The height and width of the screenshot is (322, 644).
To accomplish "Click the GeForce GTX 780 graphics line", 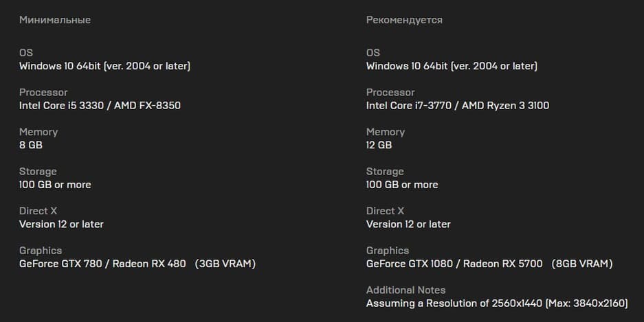I will pos(137,264).
